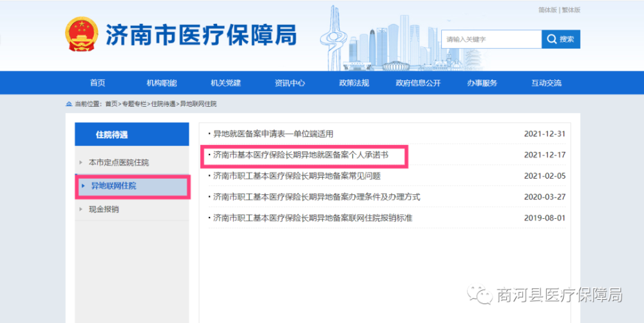Select 异地联网住院 in the sidebar

pyautogui.click(x=132, y=187)
